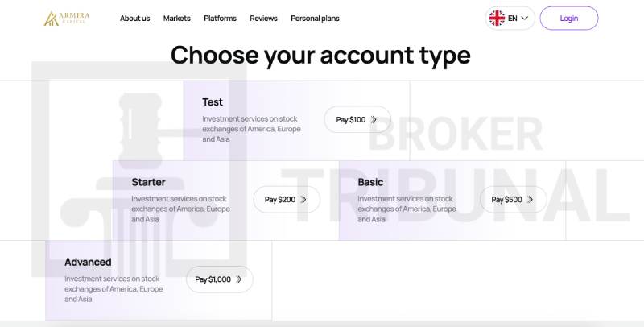Pay $500 for the Basic account
Image resolution: width=644 pixels, height=327 pixels.
507,200
